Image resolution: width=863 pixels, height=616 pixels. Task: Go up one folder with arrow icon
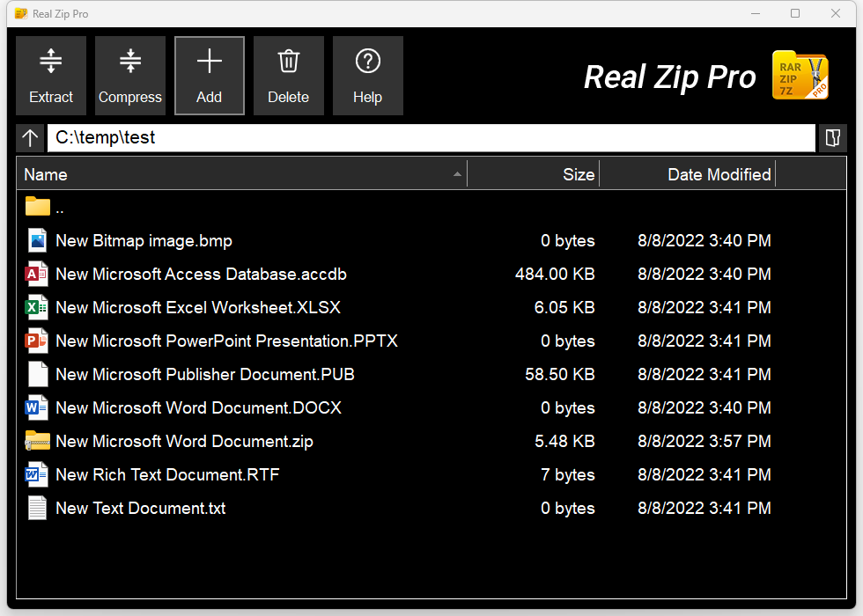(x=30, y=137)
